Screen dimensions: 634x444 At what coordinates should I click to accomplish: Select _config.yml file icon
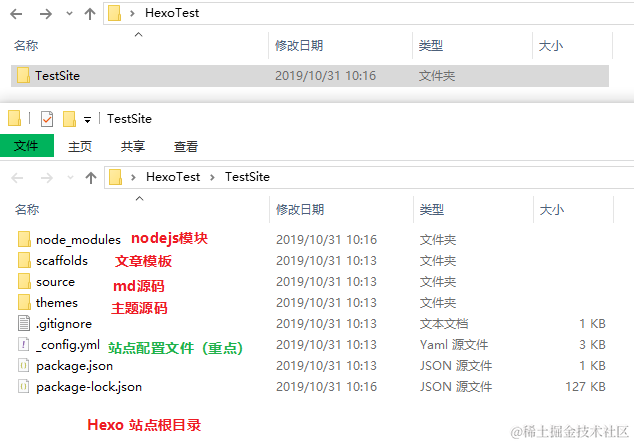point(24,344)
